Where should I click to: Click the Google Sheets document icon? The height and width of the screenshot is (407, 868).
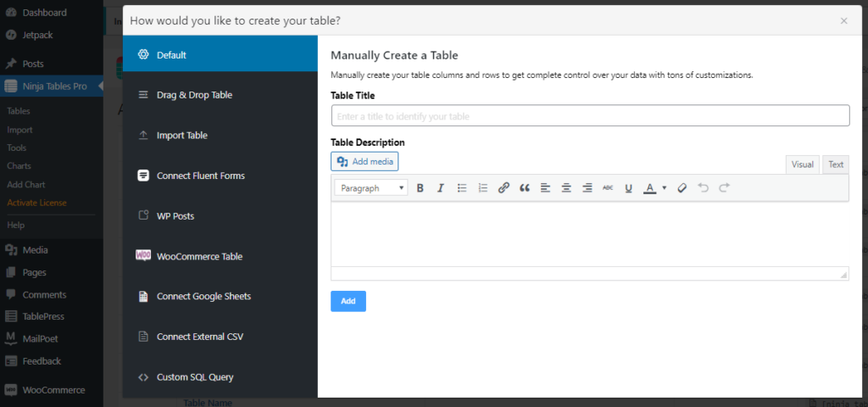tap(143, 296)
